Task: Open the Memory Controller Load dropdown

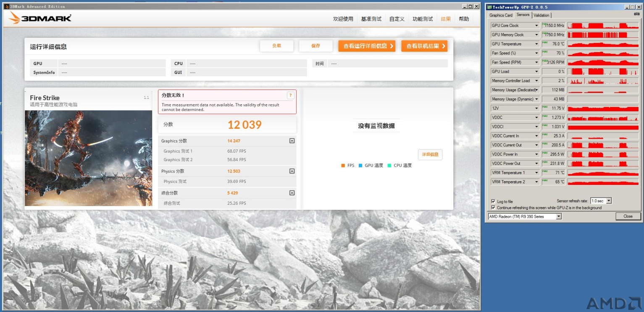Action: click(x=536, y=81)
